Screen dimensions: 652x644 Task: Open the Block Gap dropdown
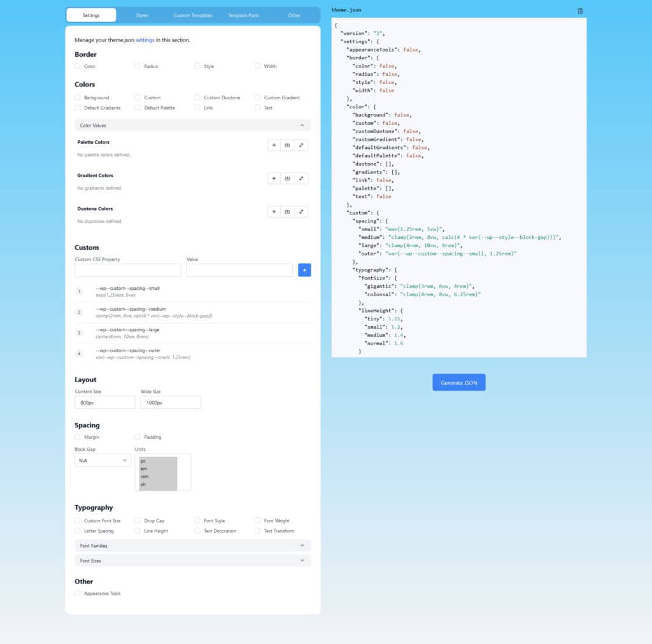coord(102,461)
